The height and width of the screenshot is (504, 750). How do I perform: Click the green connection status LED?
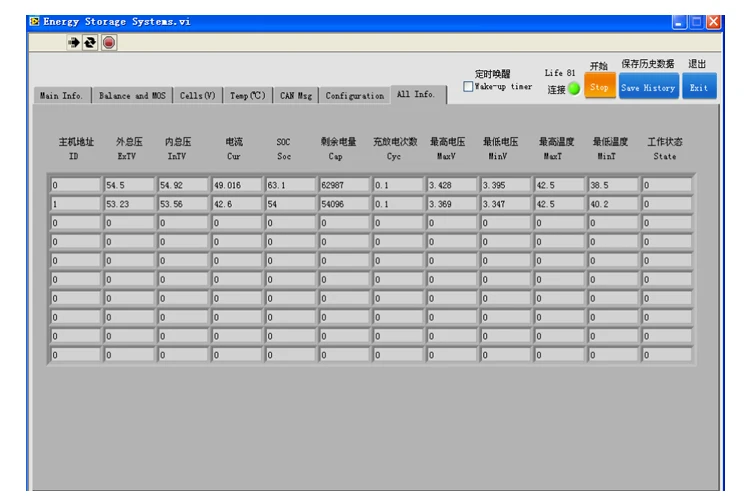point(574,89)
